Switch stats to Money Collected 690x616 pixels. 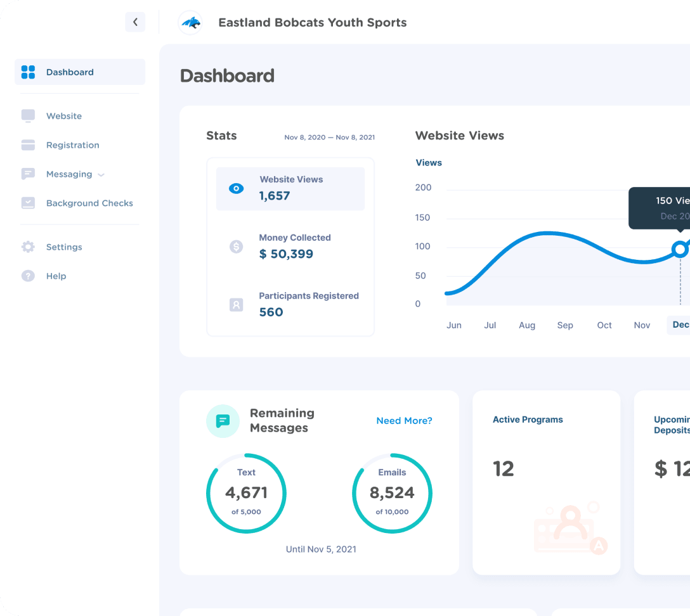click(290, 247)
